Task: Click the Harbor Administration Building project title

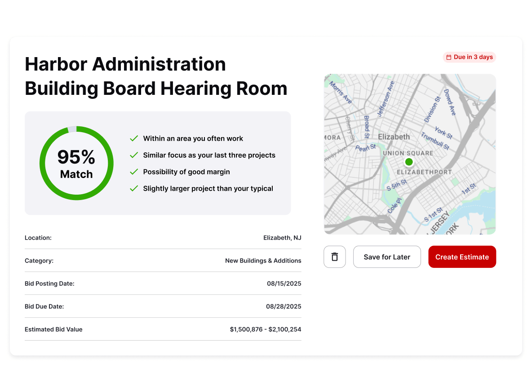Action: pos(156,76)
